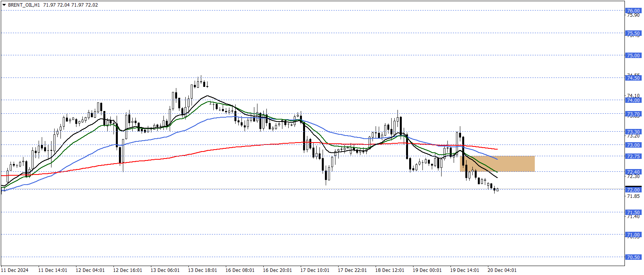Click the 70.50 price level label
This screenshot has width=644, height=275.
pos(633,257)
